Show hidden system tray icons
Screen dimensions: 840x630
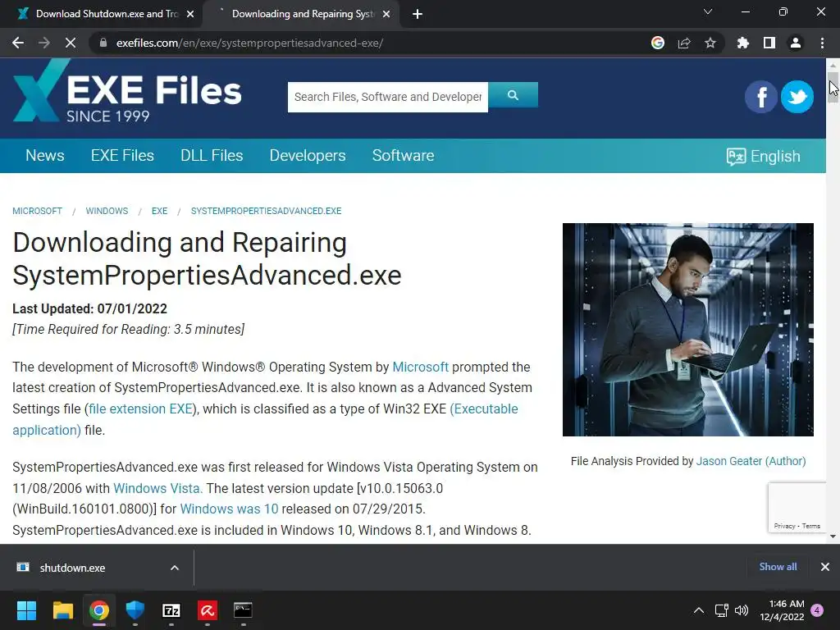[699, 610]
